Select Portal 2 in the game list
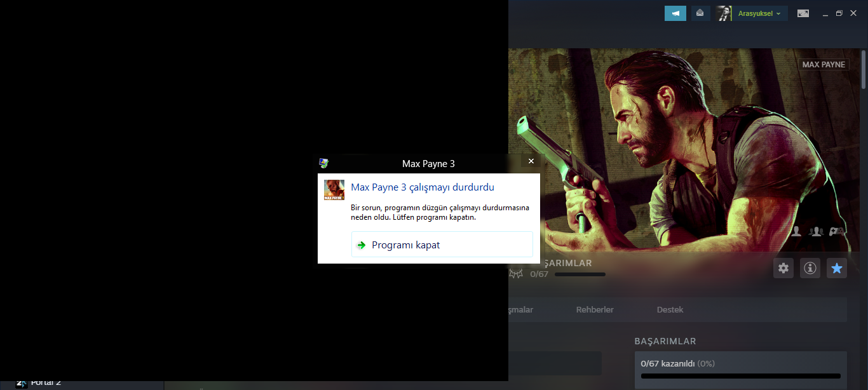This screenshot has height=390, width=868. click(46, 382)
